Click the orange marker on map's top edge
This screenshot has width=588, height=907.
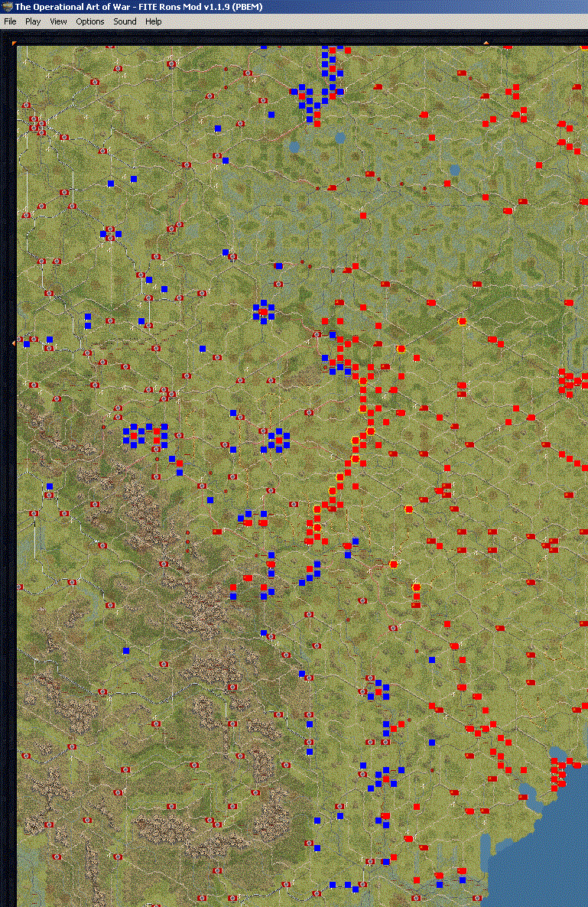pyautogui.click(x=486, y=43)
